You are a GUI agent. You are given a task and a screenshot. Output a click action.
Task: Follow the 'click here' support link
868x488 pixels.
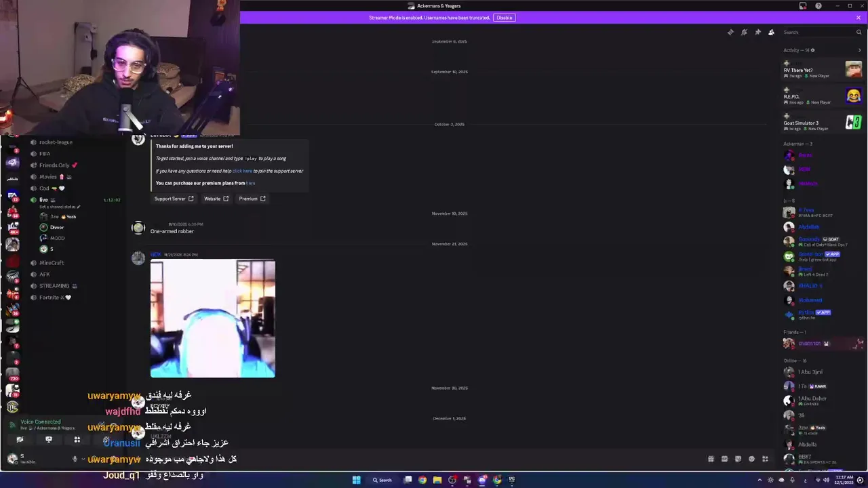pos(242,171)
